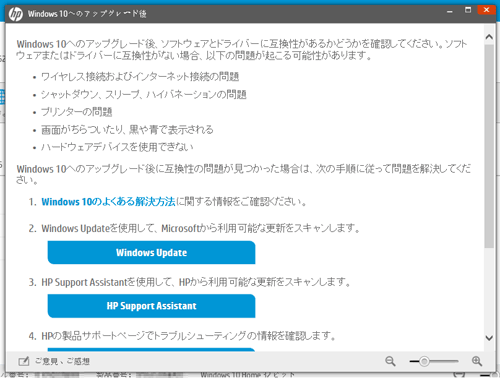The image size is (500, 378).
Task: Click the window title Windows 10へのアップグレード後
Action: click(x=87, y=14)
